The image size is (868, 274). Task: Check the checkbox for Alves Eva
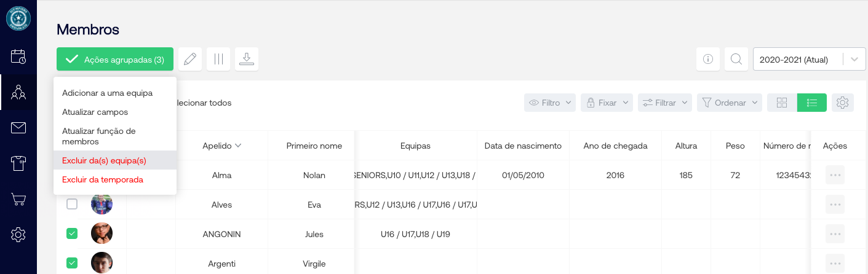[72, 204]
